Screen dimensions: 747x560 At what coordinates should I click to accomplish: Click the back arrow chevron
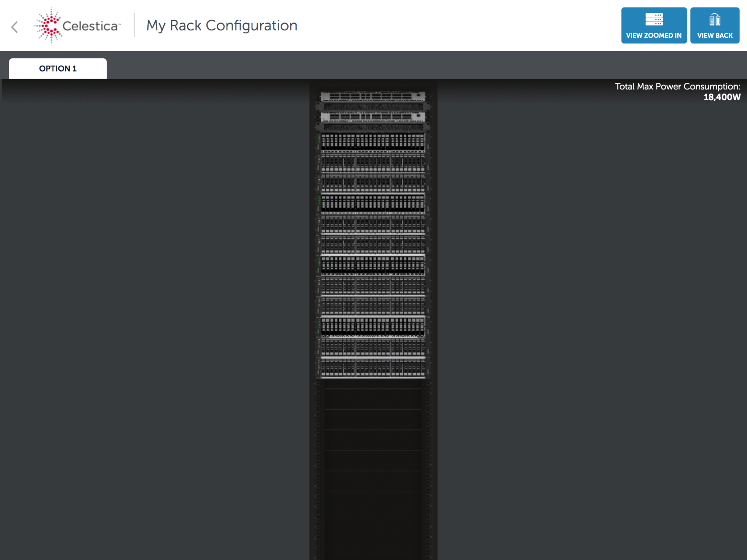(15, 27)
